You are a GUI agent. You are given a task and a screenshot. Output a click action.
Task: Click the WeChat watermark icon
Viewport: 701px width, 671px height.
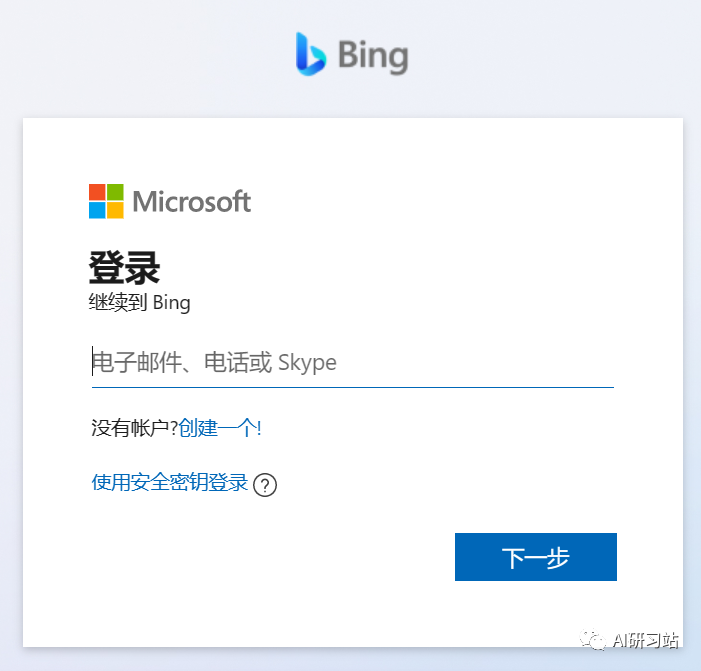pos(593,640)
